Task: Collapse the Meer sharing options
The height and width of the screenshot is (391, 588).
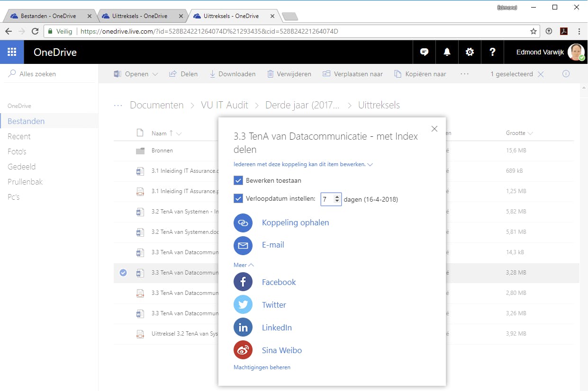Action: (x=244, y=265)
